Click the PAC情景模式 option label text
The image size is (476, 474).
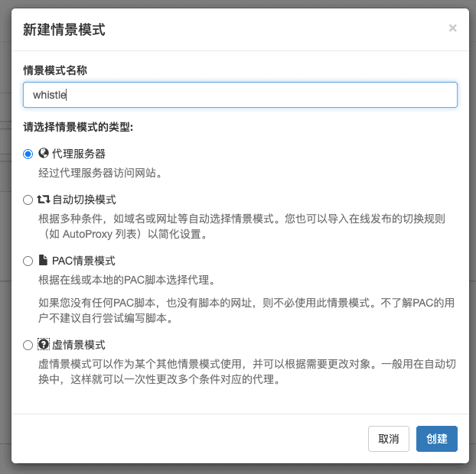pos(83,261)
